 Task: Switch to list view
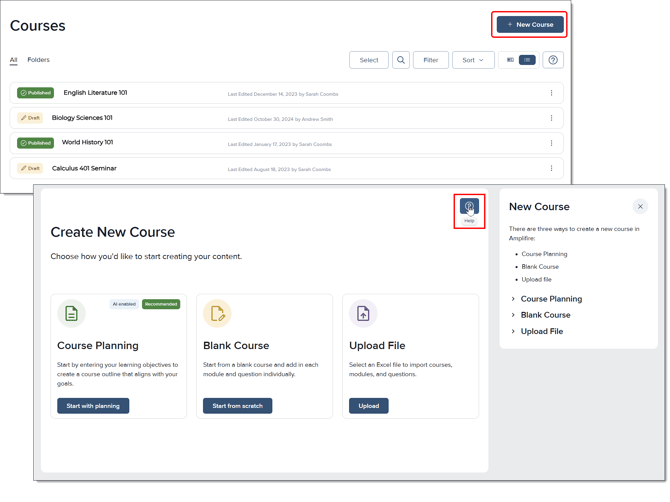point(527,60)
